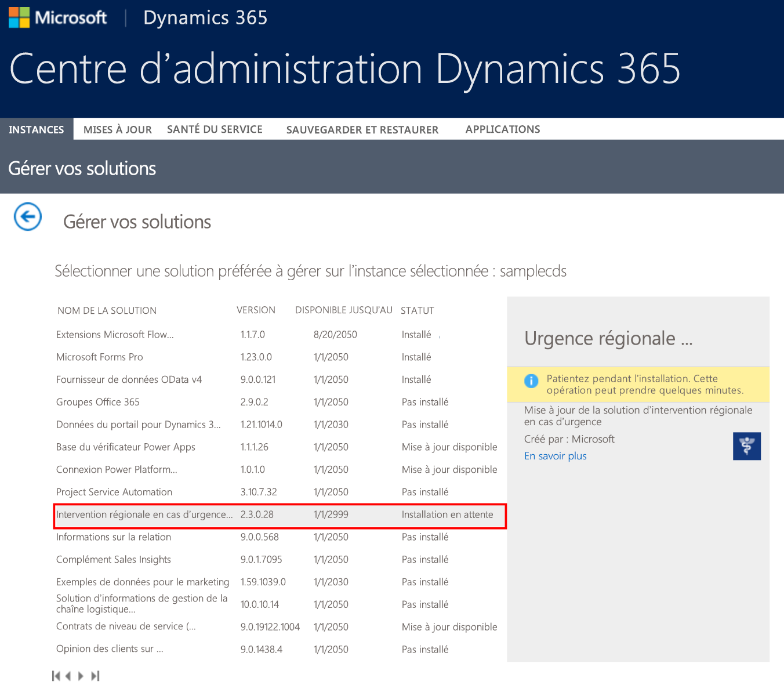The width and height of the screenshot is (784, 692).
Task: Click version 1.21.1014.0 cell
Action: (262, 425)
